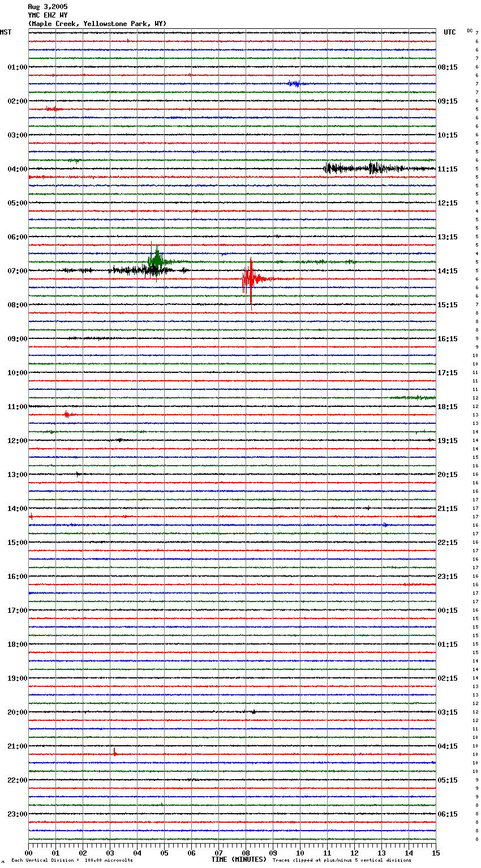Screen dimensions: 481x868
Task: Click the bottom minute tick label '15'
Action: coord(436,853)
